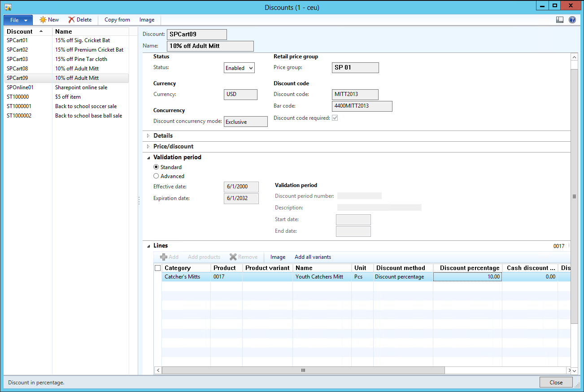Click Copy from in the toolbar
This screenshot has height=392, width=584.
(x=117, y=20)
